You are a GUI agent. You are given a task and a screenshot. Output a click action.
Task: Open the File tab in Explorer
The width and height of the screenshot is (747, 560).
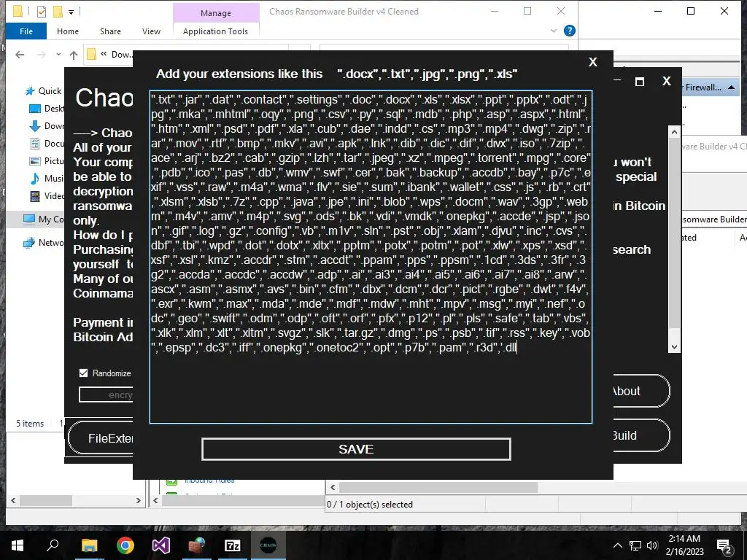26,31
